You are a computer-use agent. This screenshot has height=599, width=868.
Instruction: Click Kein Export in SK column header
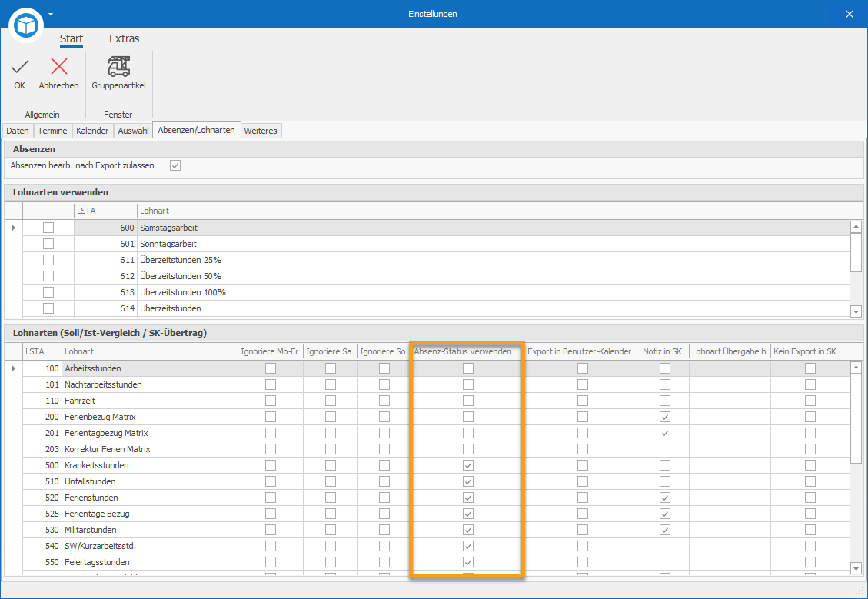[810, 351]
